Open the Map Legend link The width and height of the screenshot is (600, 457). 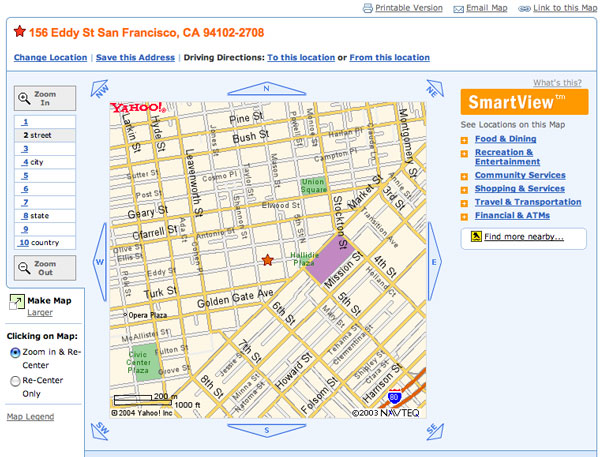[x=30, y=417]
